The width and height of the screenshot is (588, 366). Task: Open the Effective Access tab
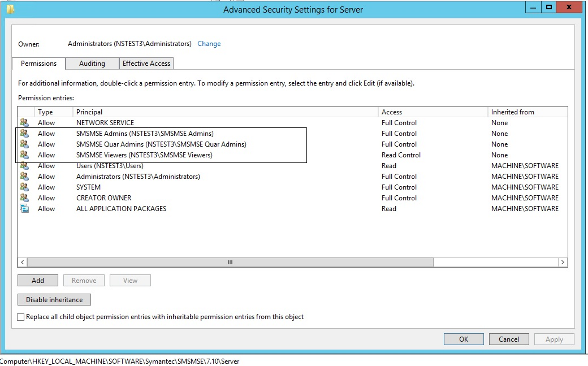(146, 64)
